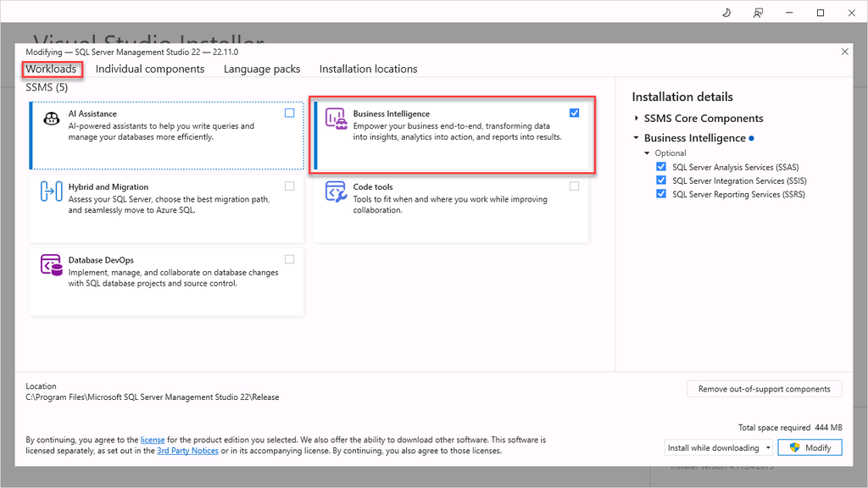Viewport: 868px width, 488px height.
Task: Click the Code tools workload icon
Action: (336, 191)
